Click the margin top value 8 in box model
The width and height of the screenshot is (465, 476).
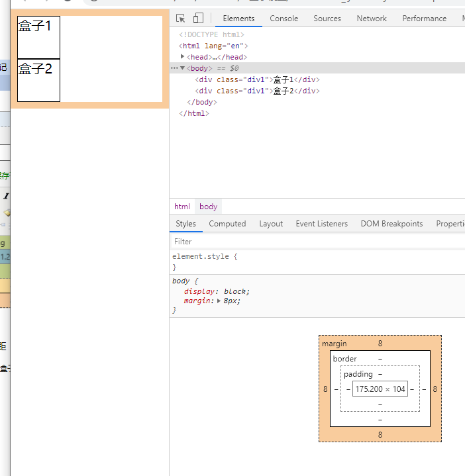[x=380, y=344]
